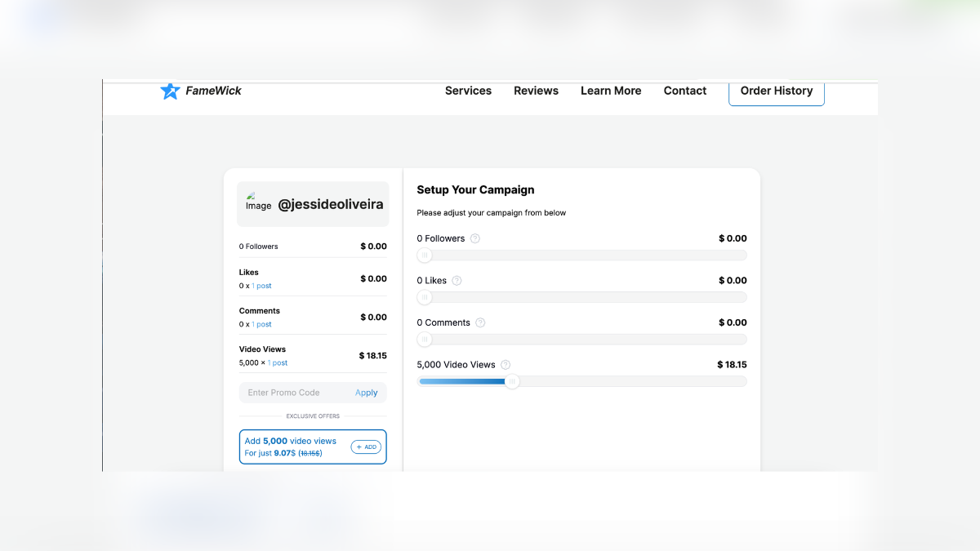
Task: Click the Comments slider handle
Action: [x=424, y=339]
